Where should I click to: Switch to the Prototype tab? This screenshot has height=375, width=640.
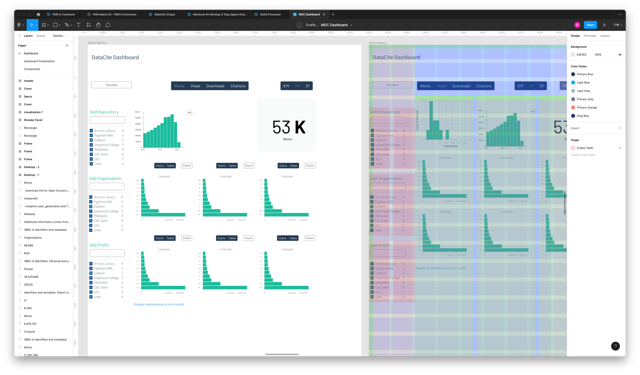[x=590, y=36]
